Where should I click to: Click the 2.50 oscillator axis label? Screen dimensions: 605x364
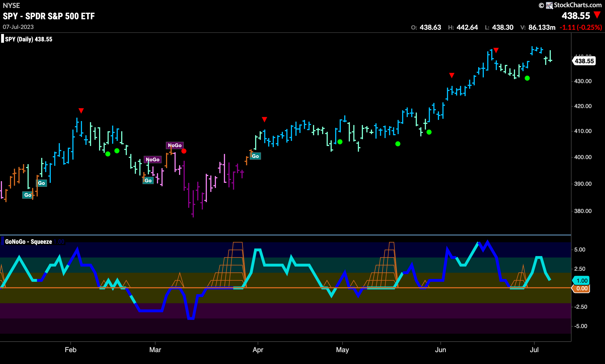click(580, 269)
